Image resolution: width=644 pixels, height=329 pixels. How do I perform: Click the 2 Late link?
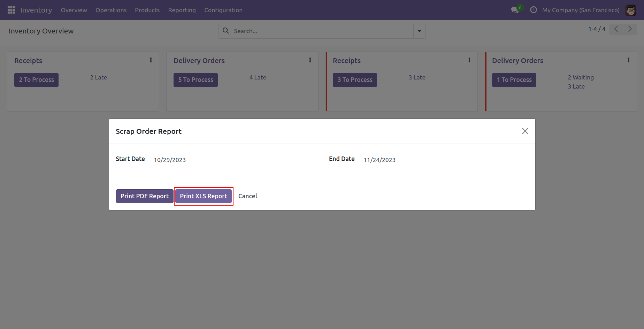[x=99, y=77]
